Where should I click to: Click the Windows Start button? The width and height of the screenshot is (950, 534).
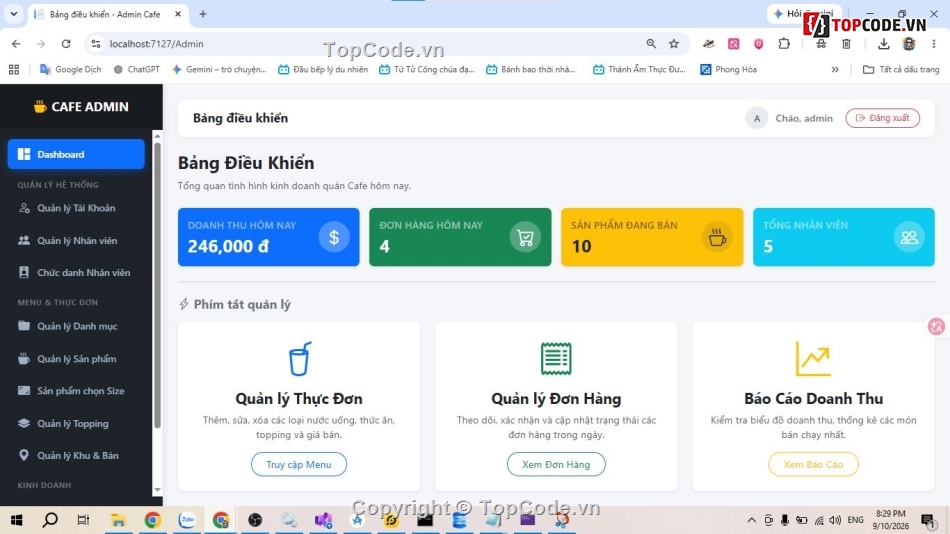click(x=16, y=520)
